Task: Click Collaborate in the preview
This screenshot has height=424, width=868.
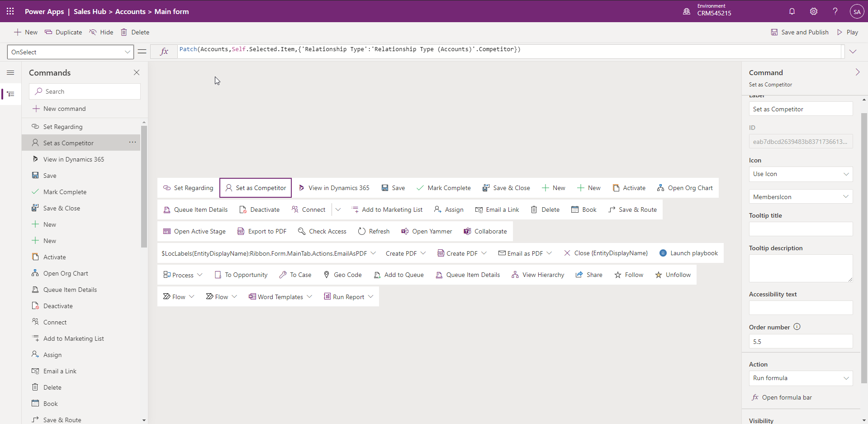Action: pyautogui.click(x=485, y=231)
